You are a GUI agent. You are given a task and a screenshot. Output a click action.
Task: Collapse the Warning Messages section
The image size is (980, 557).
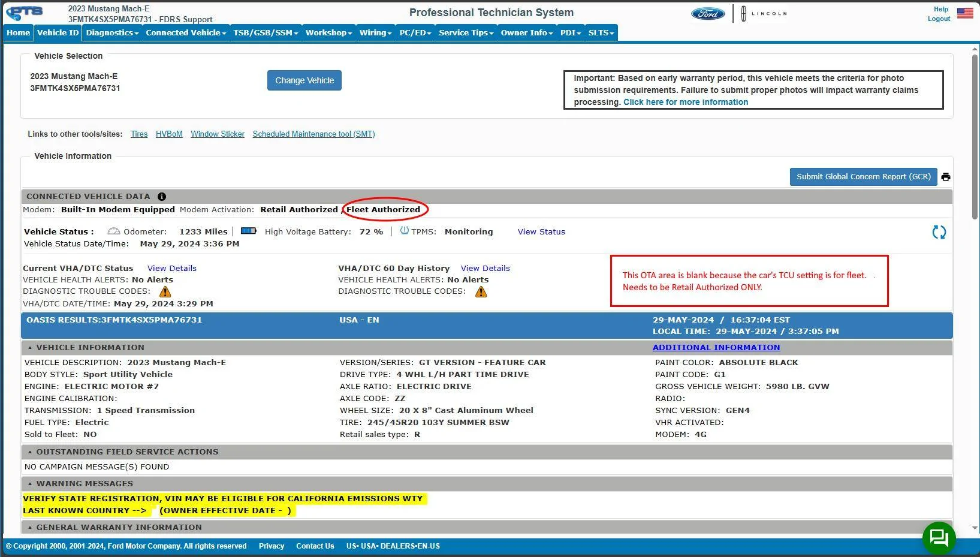coord(30,484)
